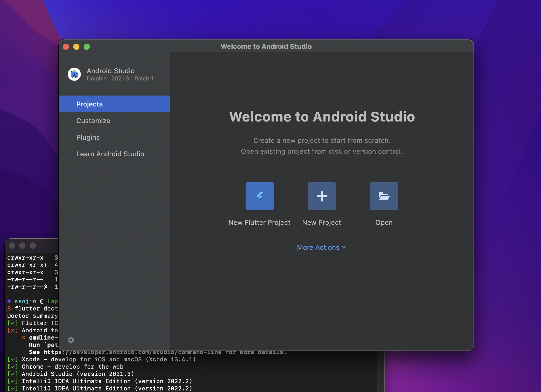Click the New Flutter Project label
The height and width of the screenshot is (392, 541).
coord(259,222)
